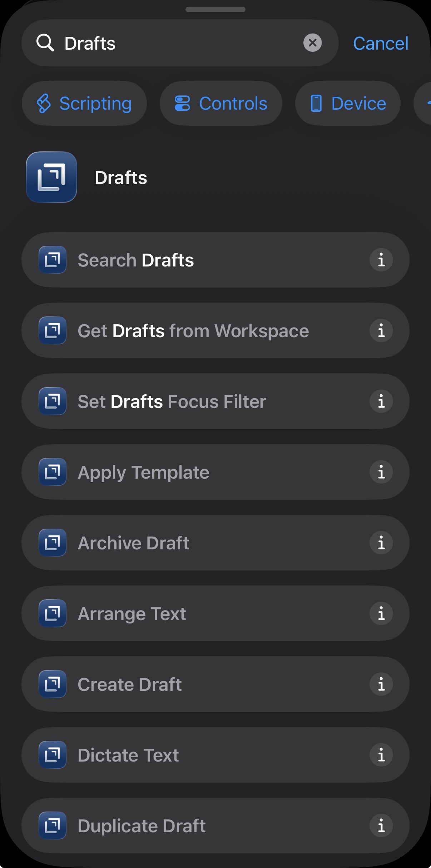The height and width of the screenshot is (868, 431).
Task: Open the Drafts app icon header
Action: tap(51, 177)
